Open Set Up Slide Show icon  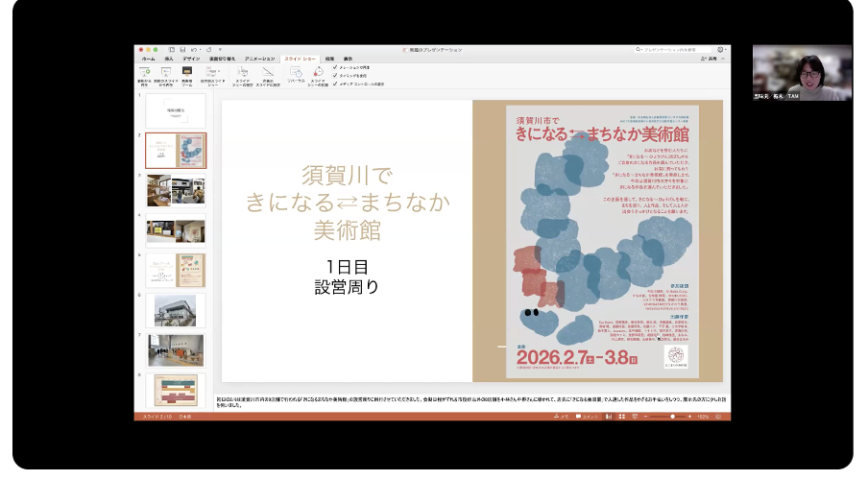pos(242,72)
